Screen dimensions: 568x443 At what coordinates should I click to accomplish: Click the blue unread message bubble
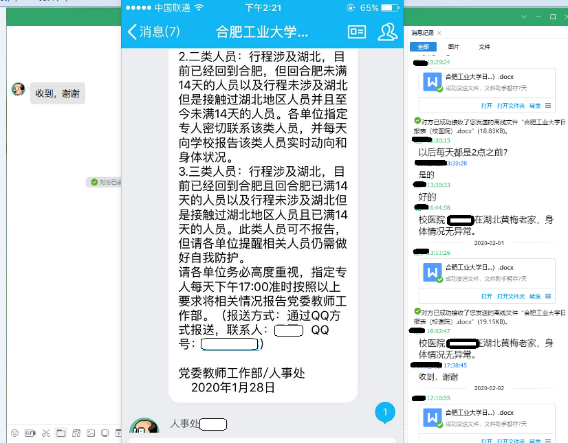pyautogui.click(x=385, y=412)
